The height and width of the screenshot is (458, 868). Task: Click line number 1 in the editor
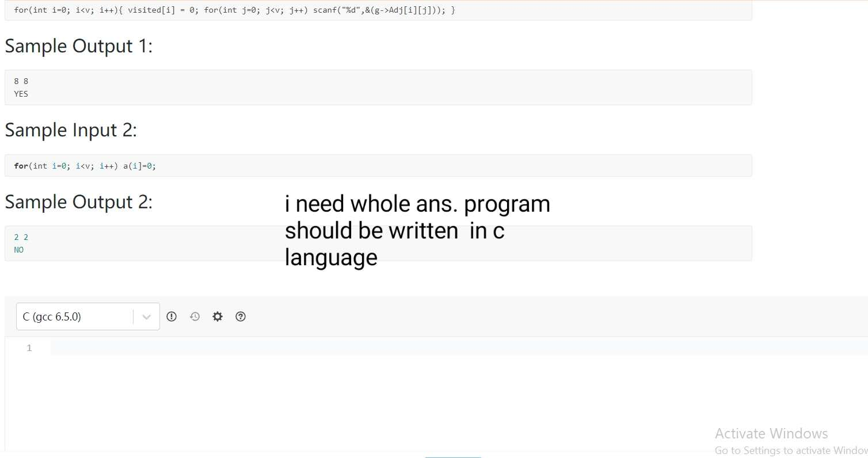[x=29, y=348]
